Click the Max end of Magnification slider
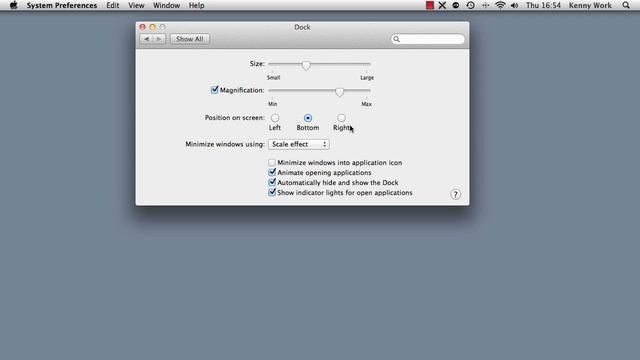This screenshot has height=360, width=640. tap(367, 104)
